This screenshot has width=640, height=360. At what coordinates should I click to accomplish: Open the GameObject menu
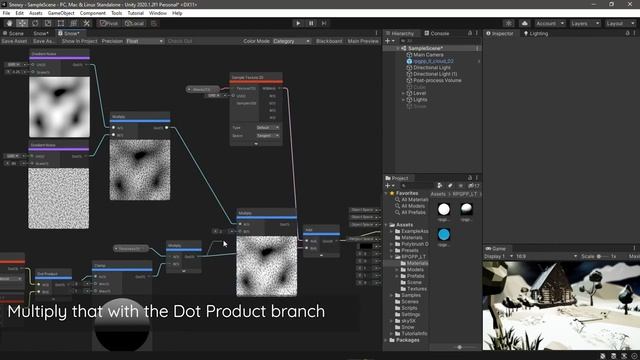click(x=61, y=13)
